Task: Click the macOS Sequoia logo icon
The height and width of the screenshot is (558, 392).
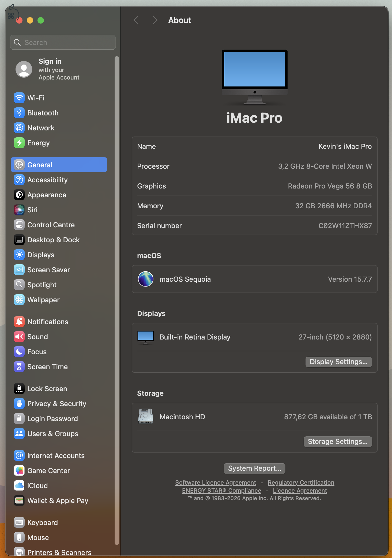Action: 146,279
